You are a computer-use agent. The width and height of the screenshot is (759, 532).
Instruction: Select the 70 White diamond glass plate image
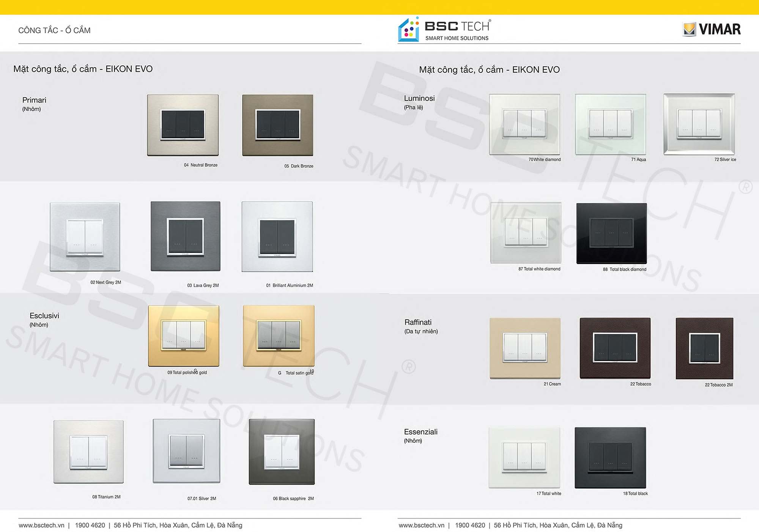tap(524, 124)
